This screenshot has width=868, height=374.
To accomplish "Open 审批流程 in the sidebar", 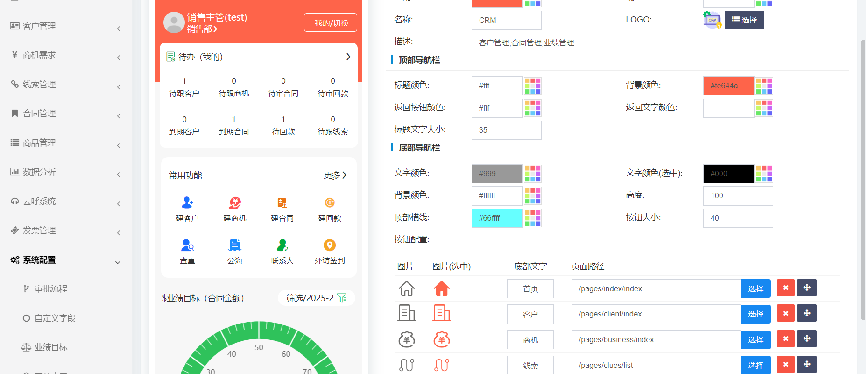I will (51, 289).
